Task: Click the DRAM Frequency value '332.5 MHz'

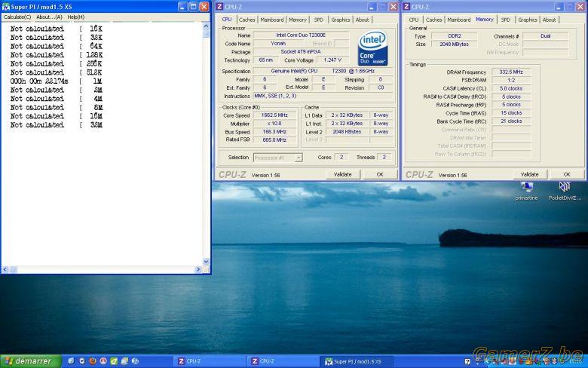Action: coord(511,72)
